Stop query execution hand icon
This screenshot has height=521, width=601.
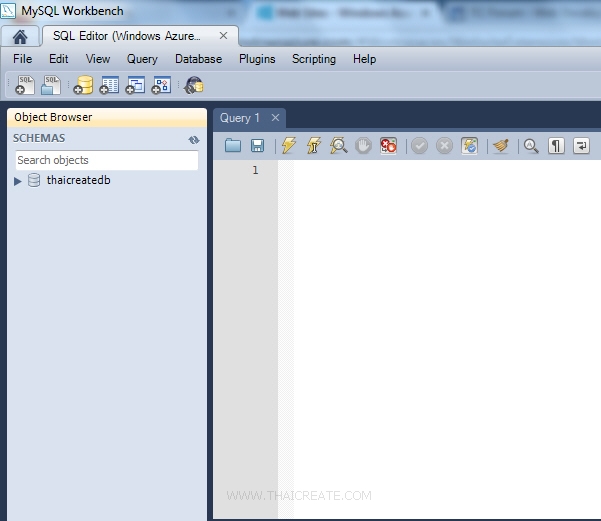[x=363, y=146]
